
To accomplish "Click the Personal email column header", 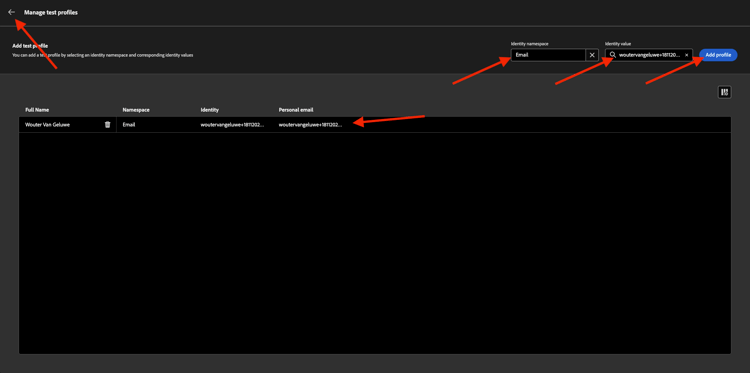I will tap(296, 110).
